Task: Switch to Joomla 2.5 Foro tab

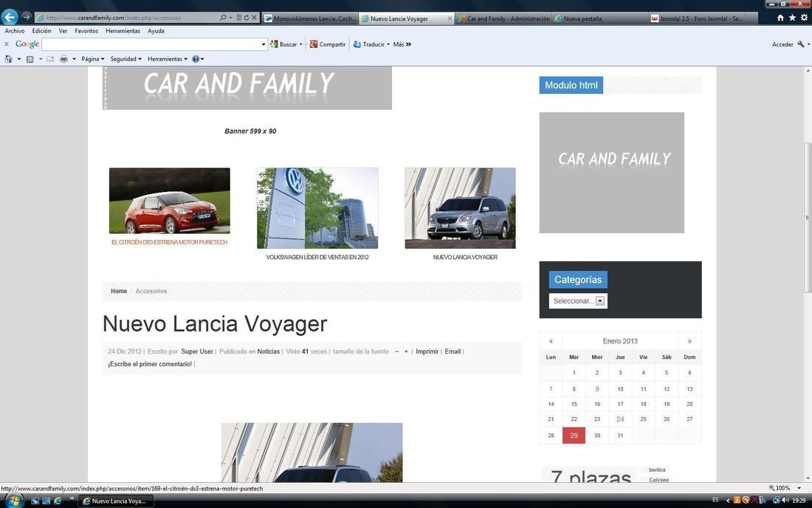Action: pyautogui.click(x=697, y=18)
